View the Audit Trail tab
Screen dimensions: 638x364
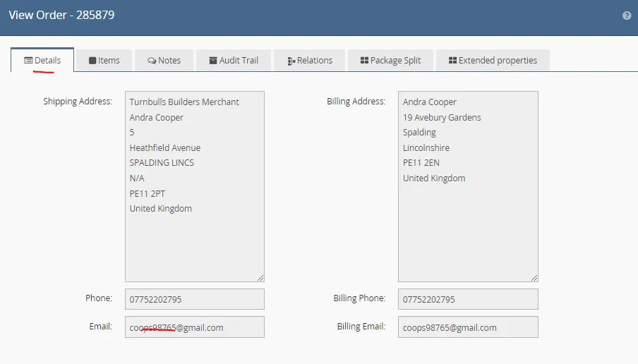click(234, 60)
